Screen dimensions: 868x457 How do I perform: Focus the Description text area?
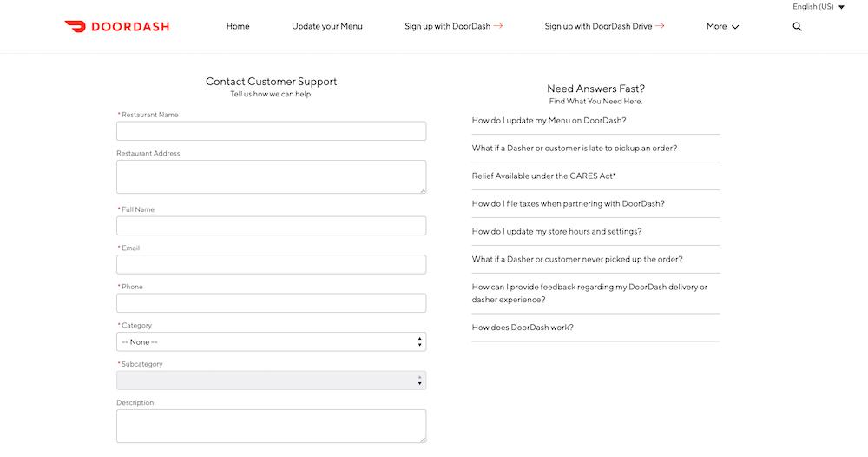click(x=271, y=426)
